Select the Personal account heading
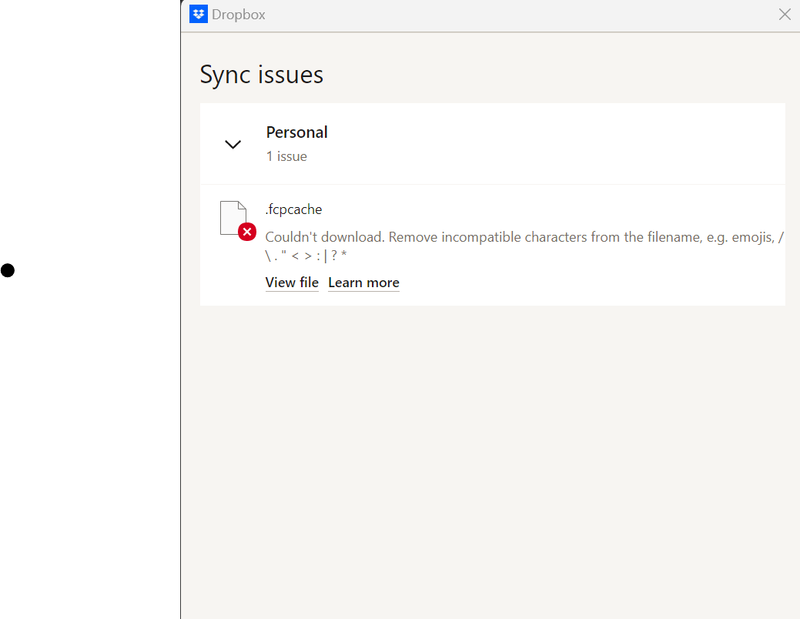This screenshot has height=619, width=800. tap(297, 132)
